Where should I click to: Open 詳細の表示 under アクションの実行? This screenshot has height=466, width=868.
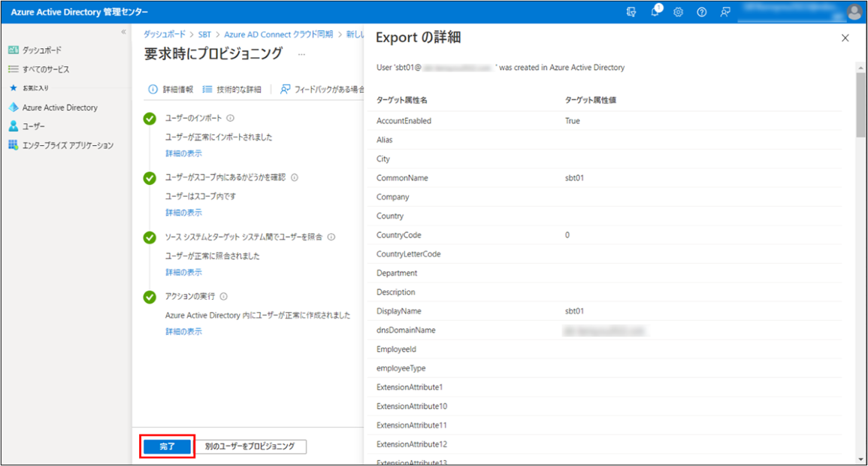[x=184, y=331]
